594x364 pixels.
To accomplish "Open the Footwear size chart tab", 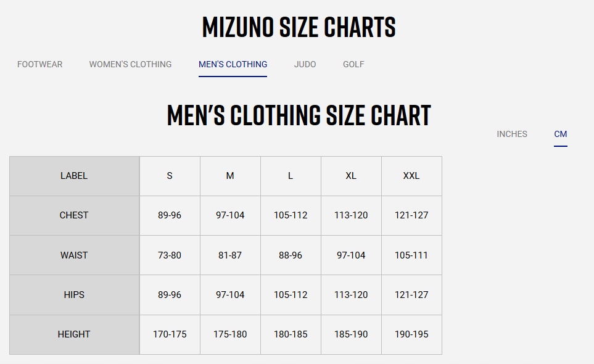I will (x=39, y=64).
